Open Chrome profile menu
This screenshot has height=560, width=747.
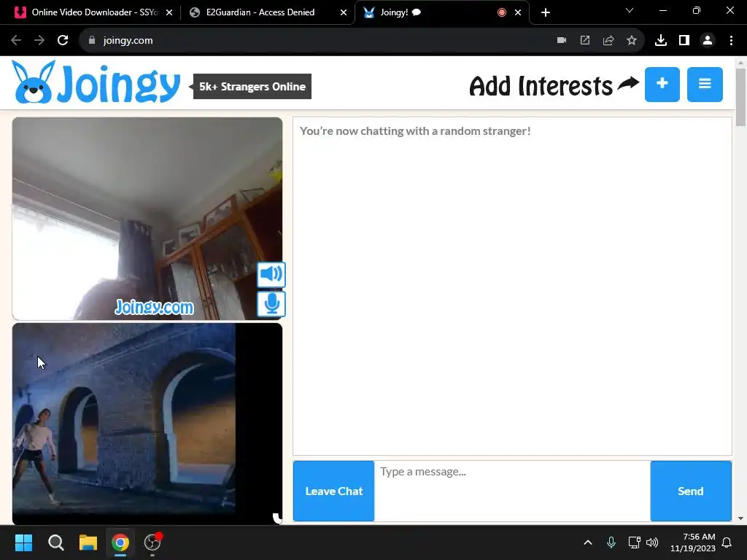click(708, 41)
